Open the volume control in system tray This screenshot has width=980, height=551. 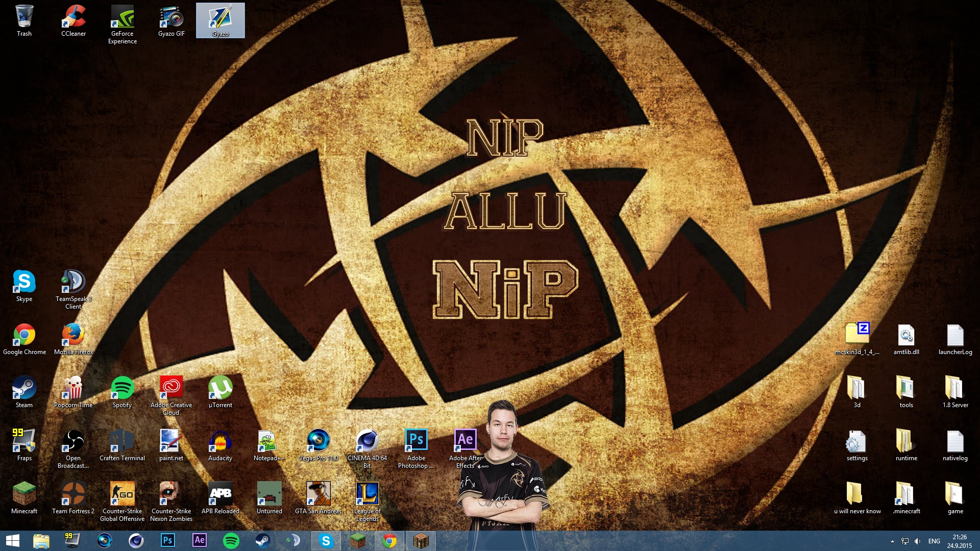[918, 541]
